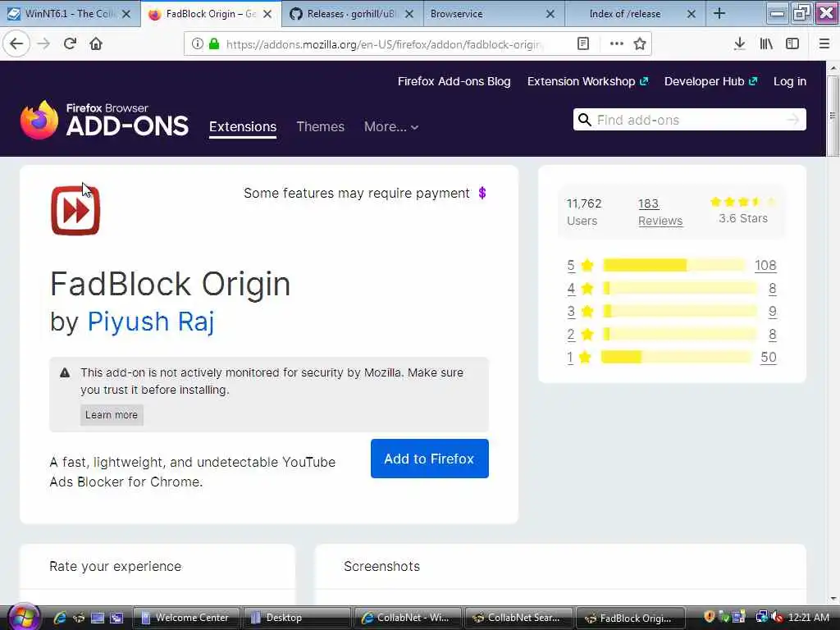Click Add to Firefox button
The image size is (840, 630).
coord(430,459)
